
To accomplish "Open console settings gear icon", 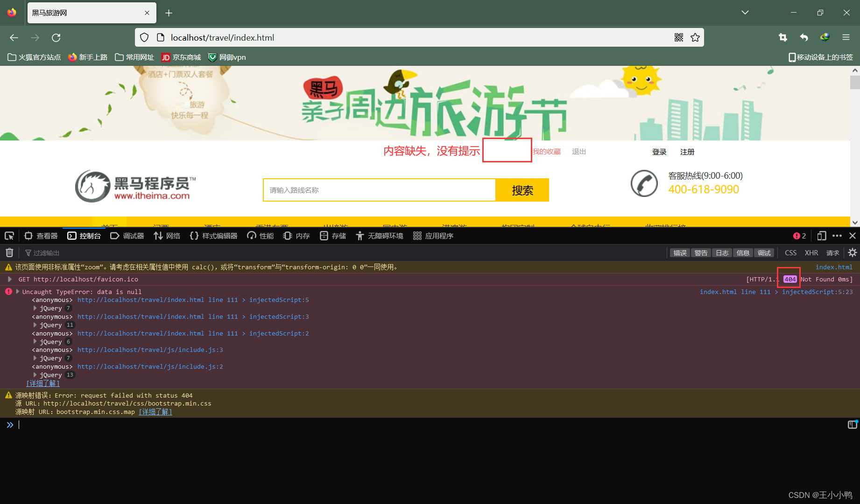I will pyautogui.click(x=853, y=252).
